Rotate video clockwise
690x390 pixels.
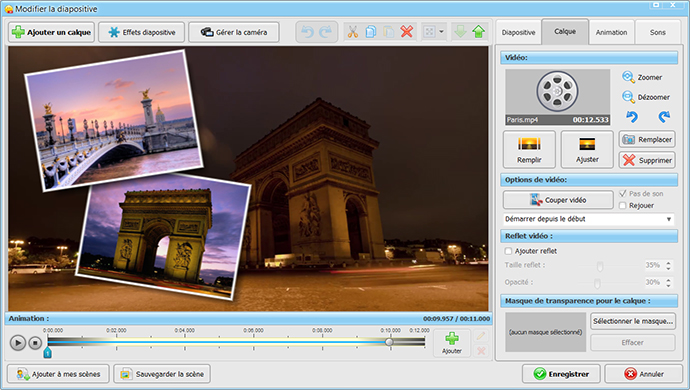[x=664, y=117]
